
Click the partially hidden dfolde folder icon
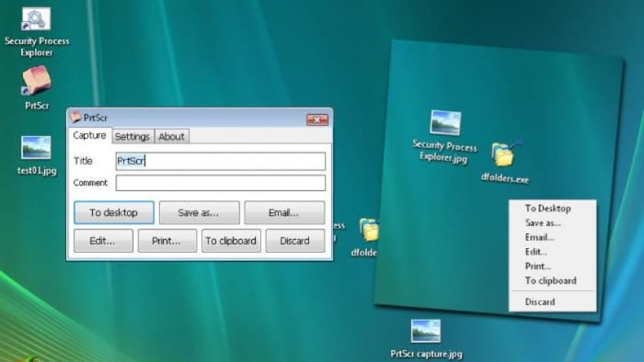pyautogui.click(x=368, y=230)
